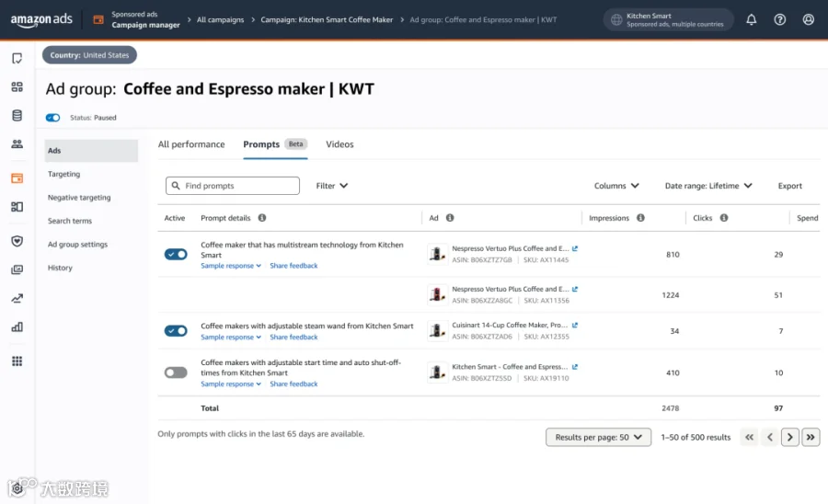The width and height of the screenshot is (828, 504).
Task: Select Ads in left menu
Action: [91, 151]
